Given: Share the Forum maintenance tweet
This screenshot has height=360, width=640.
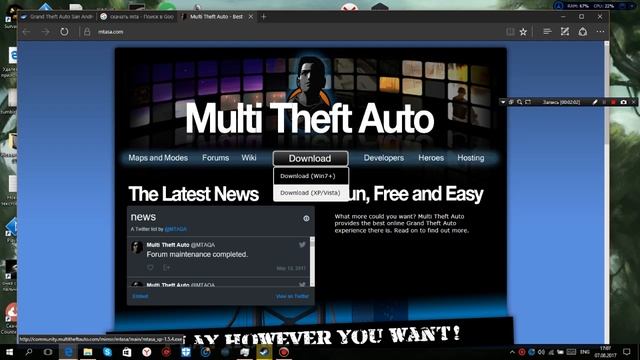Looking at the screenshot, I should tap(167, 267).
